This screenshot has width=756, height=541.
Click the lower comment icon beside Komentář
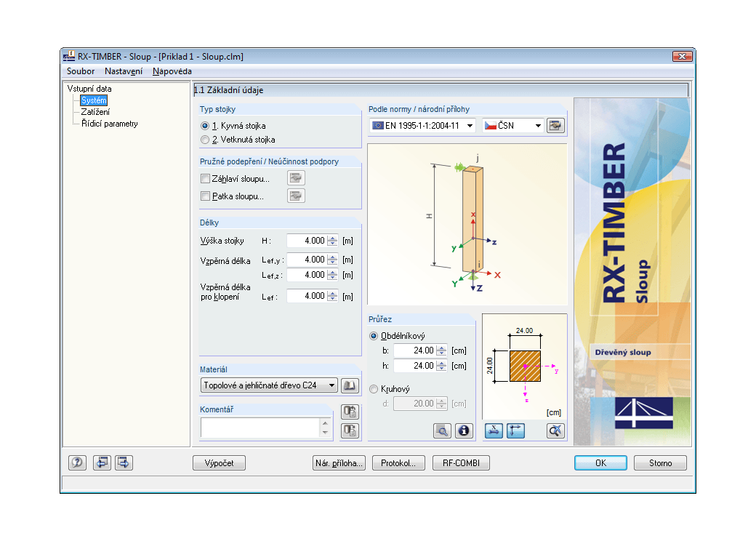click(x=350, y=430)
